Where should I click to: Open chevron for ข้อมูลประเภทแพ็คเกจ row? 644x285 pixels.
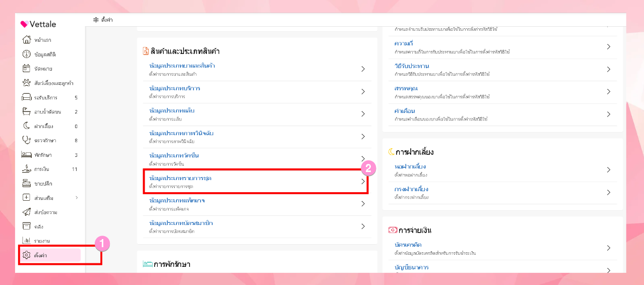point(363,204)
